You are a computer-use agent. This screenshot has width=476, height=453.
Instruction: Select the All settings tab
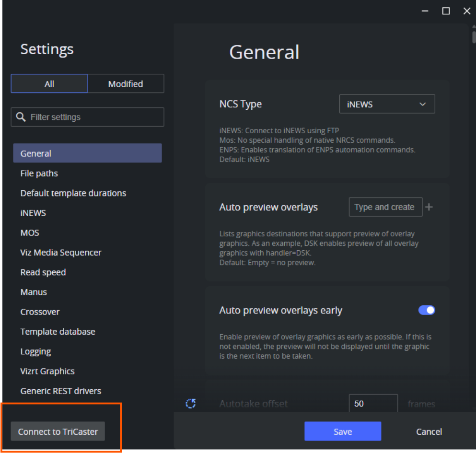tap(49, 84)
